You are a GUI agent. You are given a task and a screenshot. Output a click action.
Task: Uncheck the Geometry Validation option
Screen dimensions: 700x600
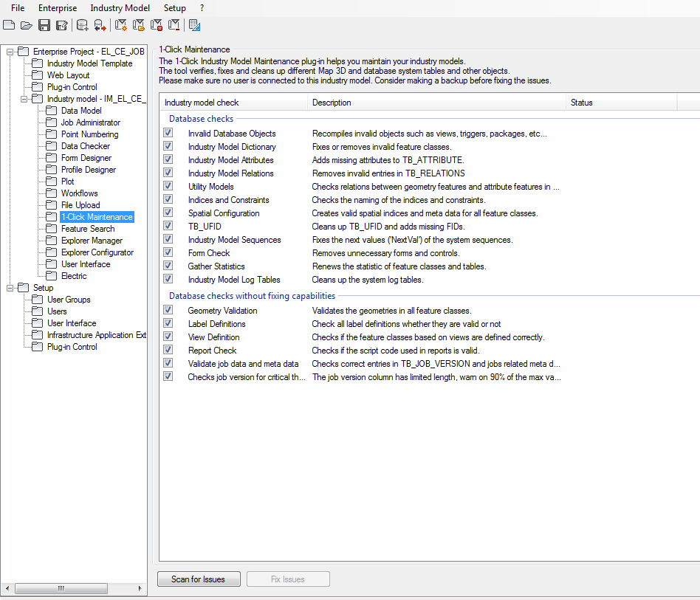[168, 311]
